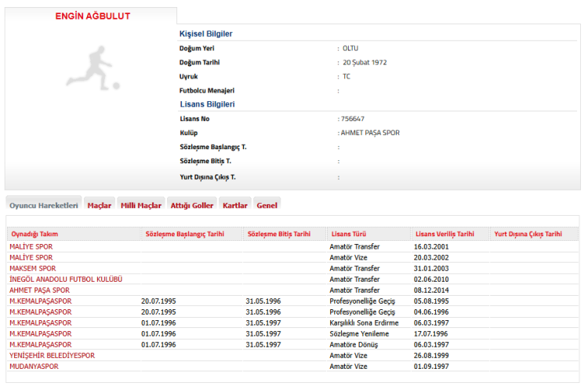Click the first MALİYE SPOR row link
This screenshot has height=390, width=588.
[x=31, y=246]
